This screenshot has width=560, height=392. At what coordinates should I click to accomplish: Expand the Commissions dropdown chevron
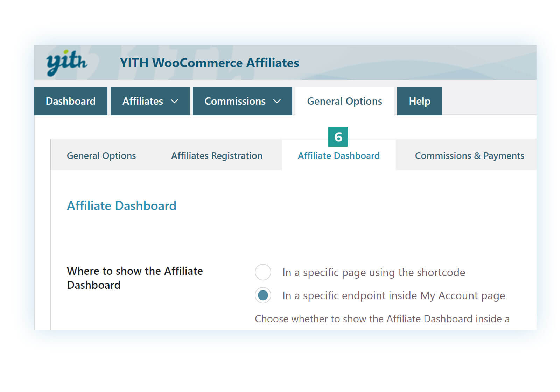(277, 101)
